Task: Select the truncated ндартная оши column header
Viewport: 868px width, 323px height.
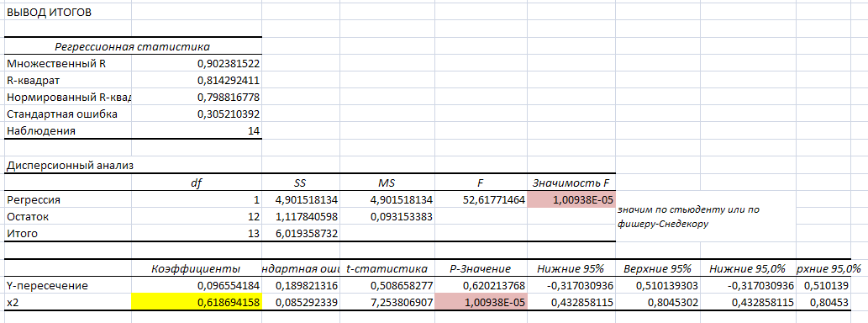Action: click(301, 268)
